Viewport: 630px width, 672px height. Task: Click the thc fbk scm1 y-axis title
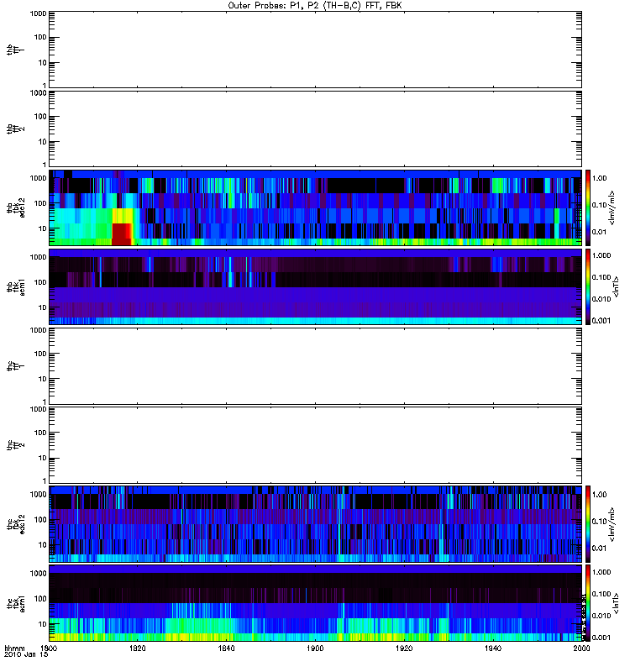coord(15,603)
